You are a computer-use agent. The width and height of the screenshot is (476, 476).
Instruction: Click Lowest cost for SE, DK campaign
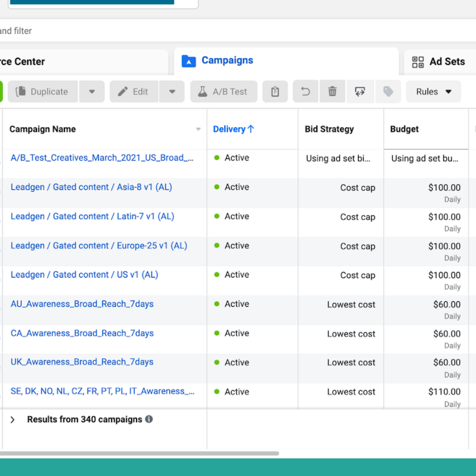tap(351, 392)
